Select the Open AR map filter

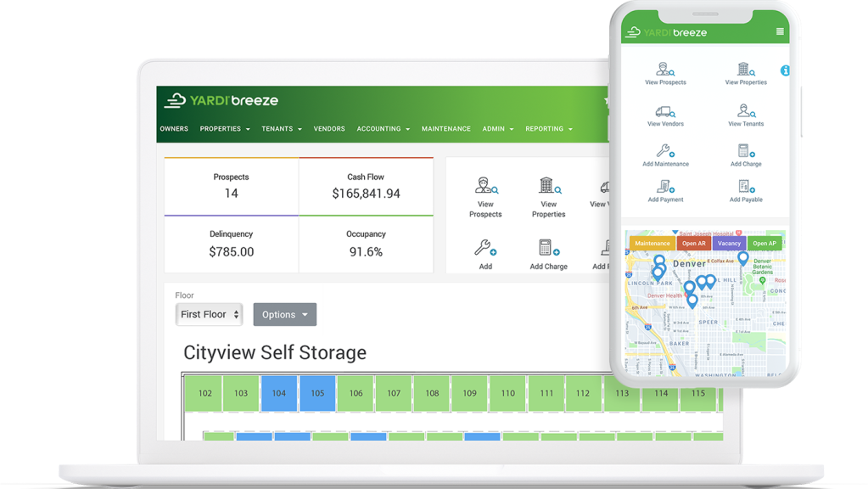[x=693, y=244]
